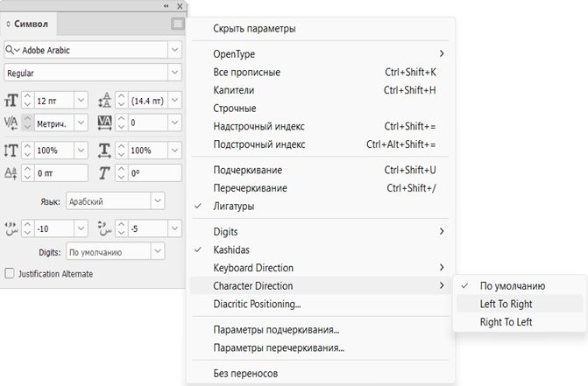Click the horizontal scale icon
Image resolution: width=588 pixels, height=386 pixels.
[104, 151]
